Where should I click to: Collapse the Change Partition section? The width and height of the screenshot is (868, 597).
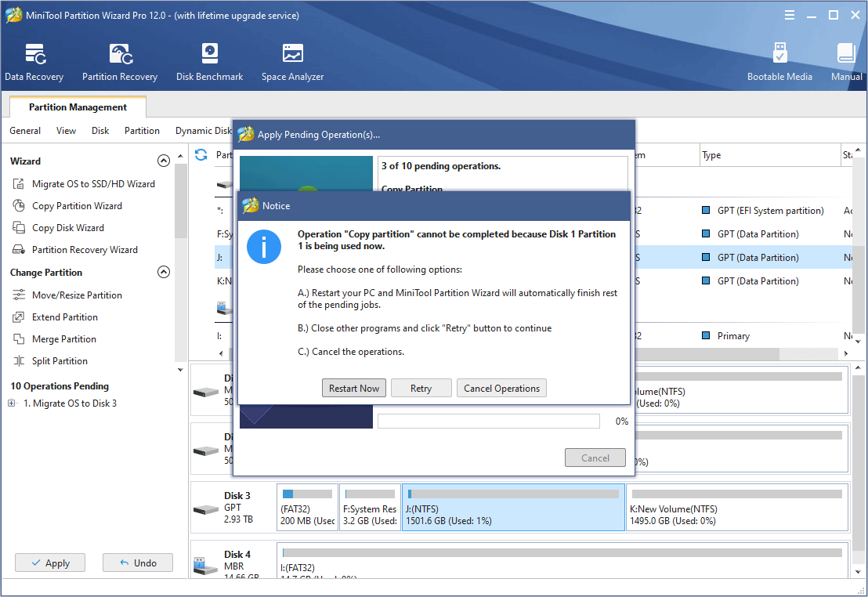point(163,272)
